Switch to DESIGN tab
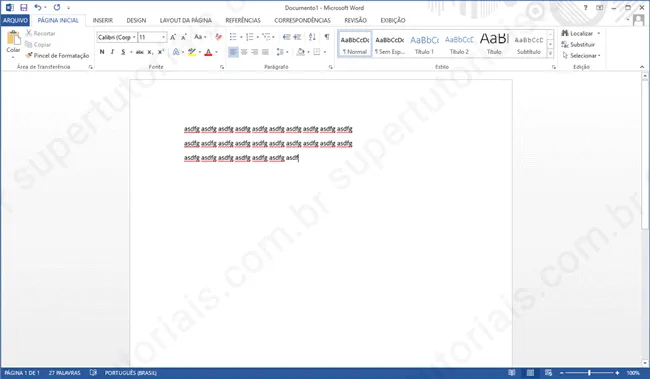 (x=136, y=20)
